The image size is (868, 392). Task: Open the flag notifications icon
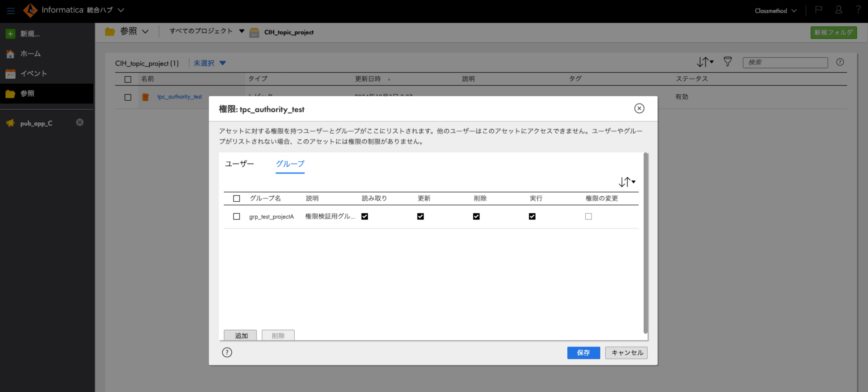point(819,10)
